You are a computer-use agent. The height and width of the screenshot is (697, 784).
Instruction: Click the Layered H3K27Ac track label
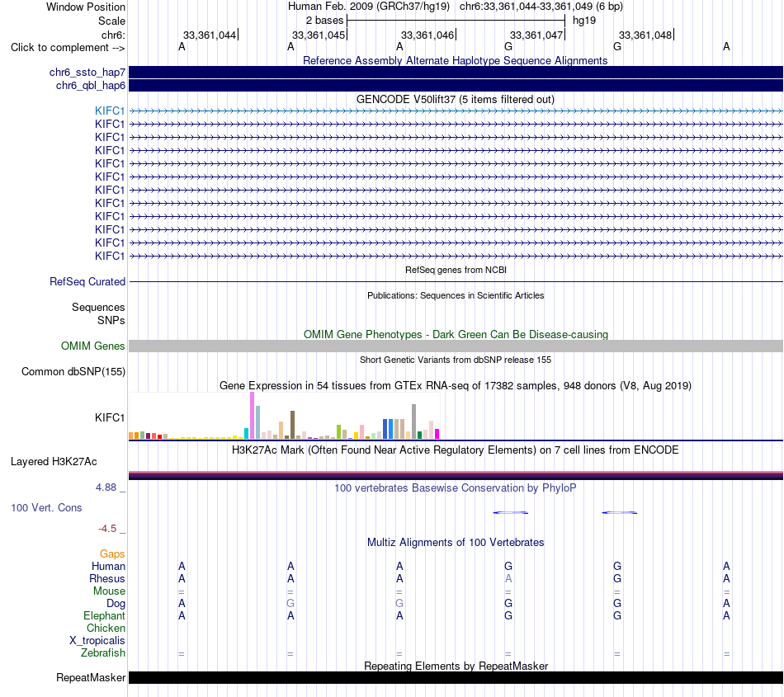(54, 462)
